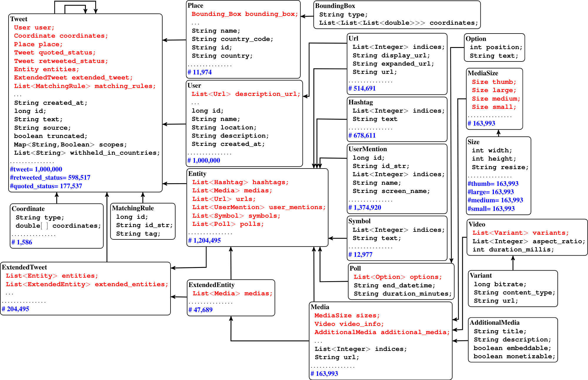The image size is (588, 380).
Task: Click Hashtag count '# 678,611'
Action: coord(362,136)
